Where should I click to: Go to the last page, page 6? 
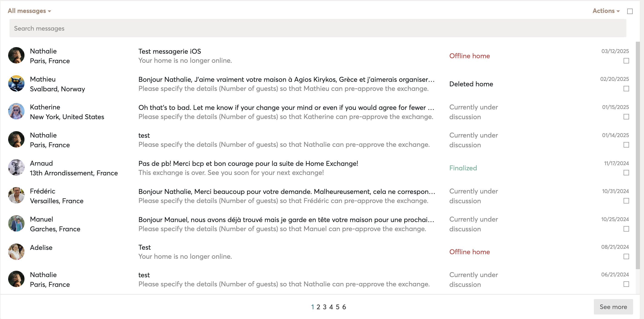click(344, 307)
